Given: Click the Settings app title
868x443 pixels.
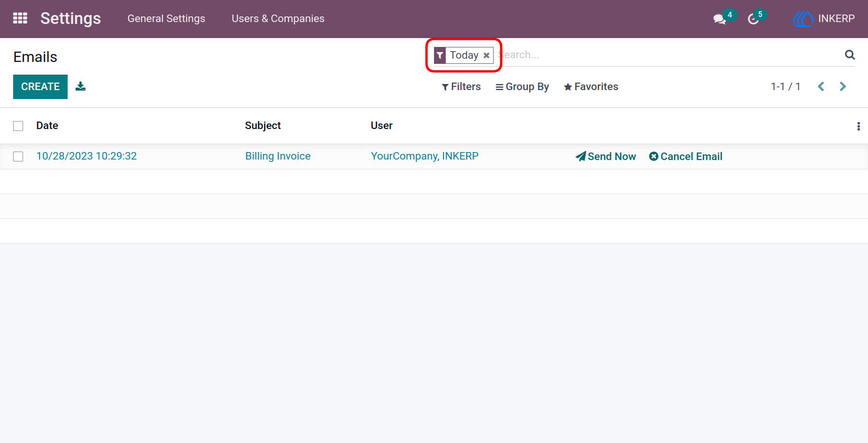Looking at the screenshot, I should tap(70, 18).
